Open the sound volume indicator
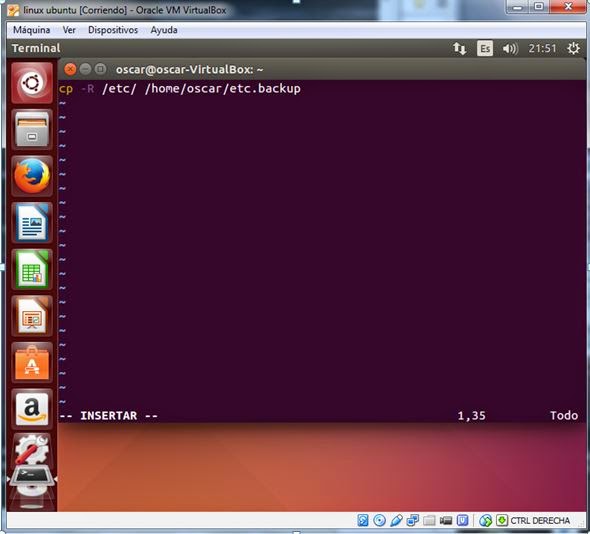 510,49
